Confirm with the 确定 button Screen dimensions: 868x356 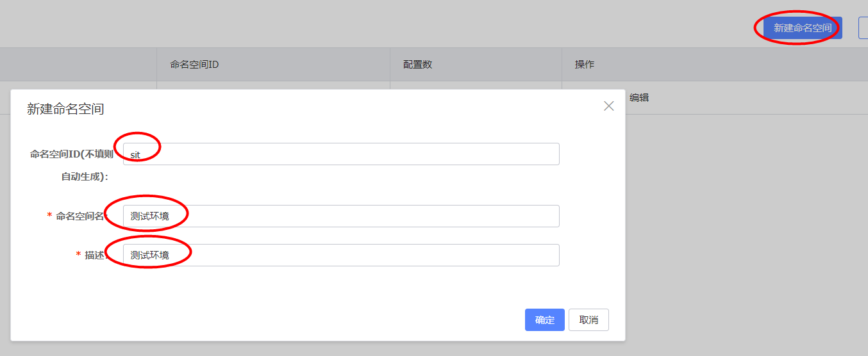(544, 320)
